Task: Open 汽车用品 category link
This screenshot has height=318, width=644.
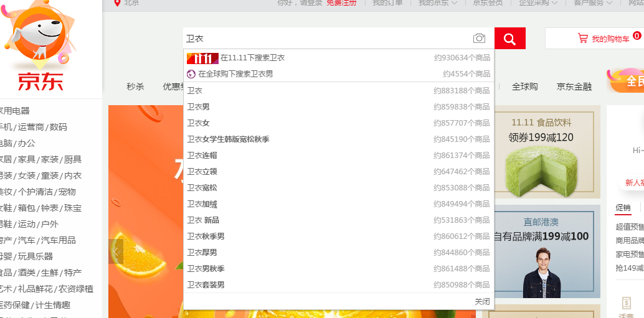Action: tap(58, 240)
